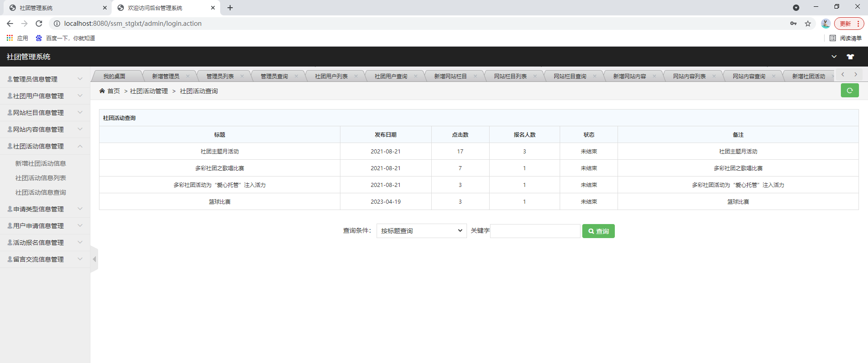Expand 管理员信息管理 menu
868x363 pixels.
[x=45, y=79]
